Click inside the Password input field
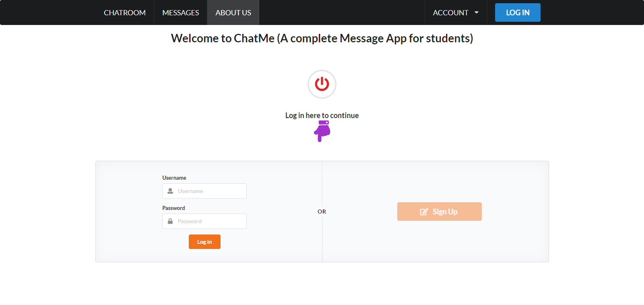The image size is (644, 305). [x=209, y=221]
